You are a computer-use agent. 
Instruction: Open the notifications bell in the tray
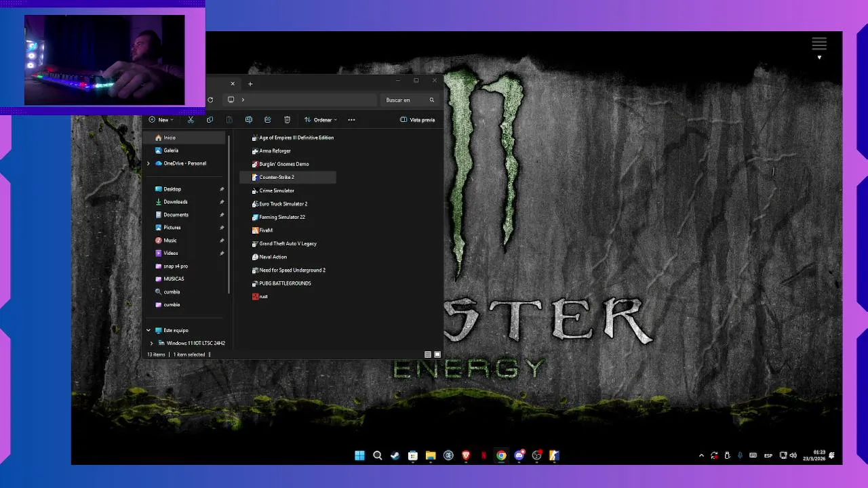tap(832, 455)
